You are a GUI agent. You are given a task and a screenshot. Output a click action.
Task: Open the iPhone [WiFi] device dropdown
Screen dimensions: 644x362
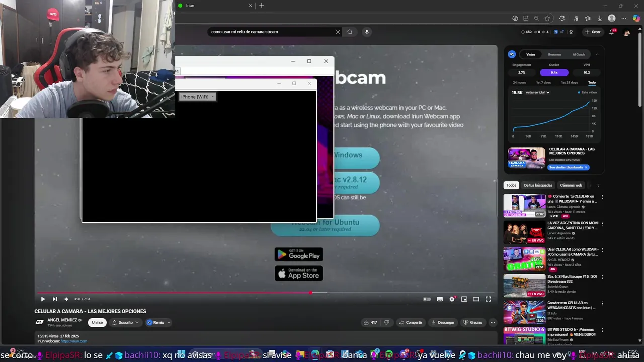tap(198, 97)
